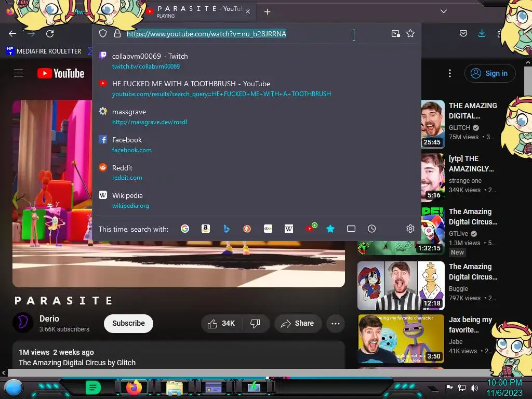Open more actions ellipsis beside Share
The width and height of the screenshot is (532, 399).
click(336, 323)
